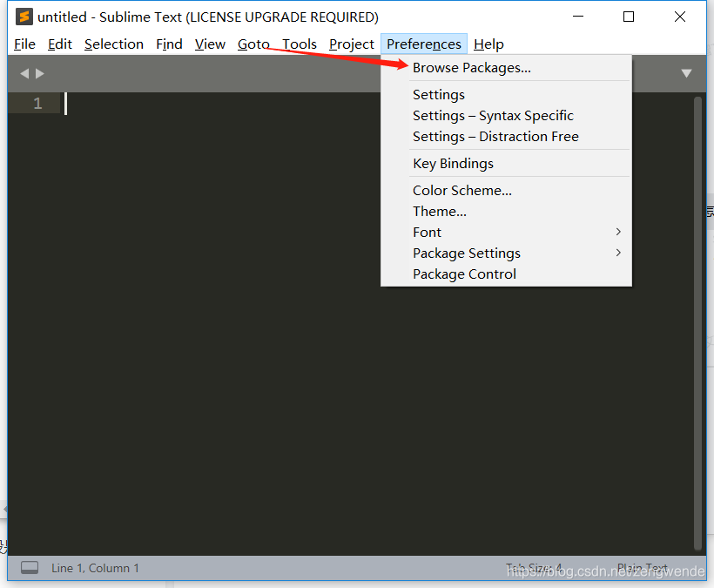
Task: Open the Tools menu
Action: (x=300, y=44)
